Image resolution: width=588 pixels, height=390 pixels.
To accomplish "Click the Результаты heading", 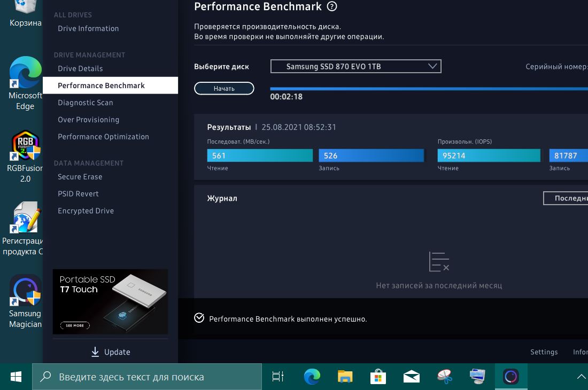I will (229, 127).
